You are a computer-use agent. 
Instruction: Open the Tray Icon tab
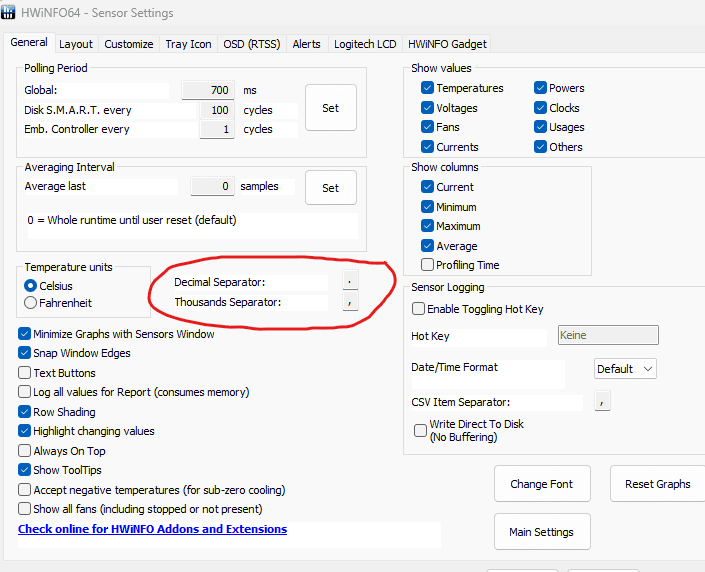(x=188, y=44)
